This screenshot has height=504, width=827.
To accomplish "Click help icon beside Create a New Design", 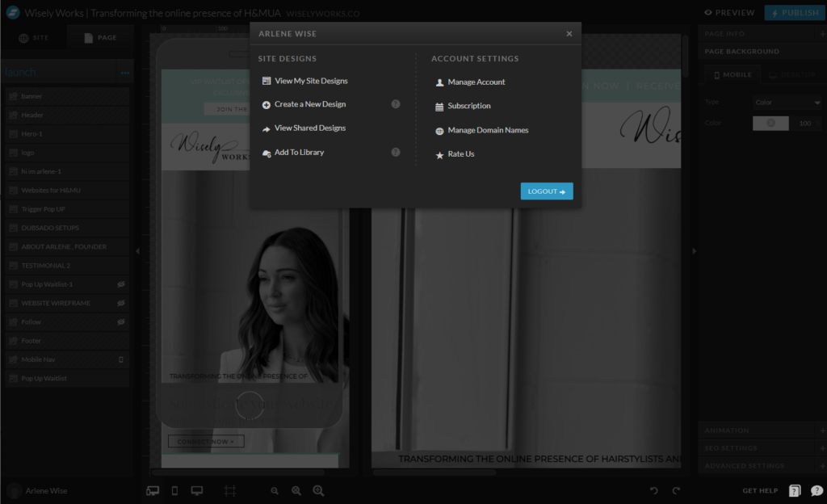I will point(396,104).
